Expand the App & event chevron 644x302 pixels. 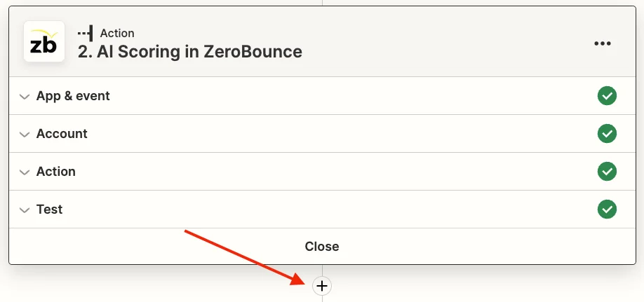pos(25,96)
